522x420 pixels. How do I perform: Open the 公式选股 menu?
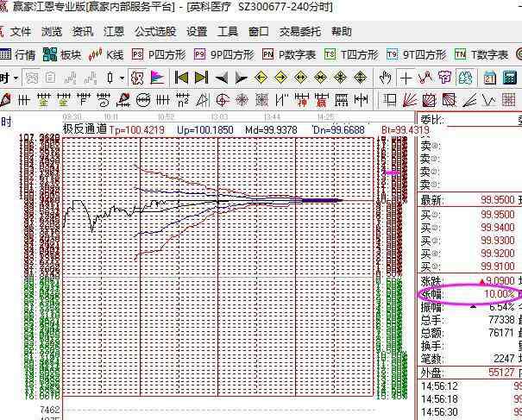coord(155,32)
